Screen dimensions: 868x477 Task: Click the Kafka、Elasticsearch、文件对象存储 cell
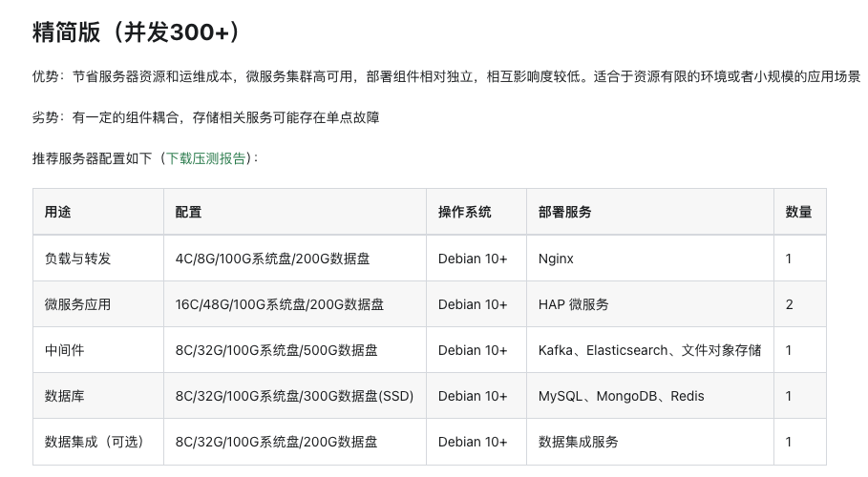(649, 350)
